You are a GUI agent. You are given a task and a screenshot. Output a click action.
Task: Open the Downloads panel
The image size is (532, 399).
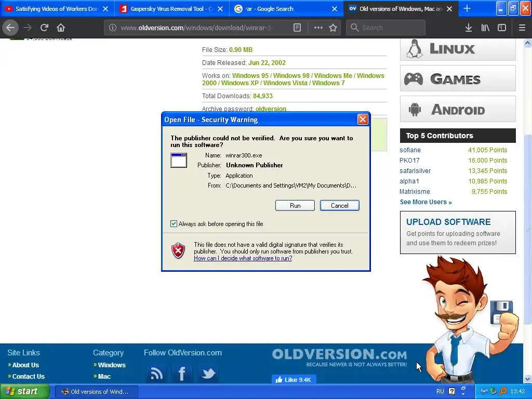(469, 28)
